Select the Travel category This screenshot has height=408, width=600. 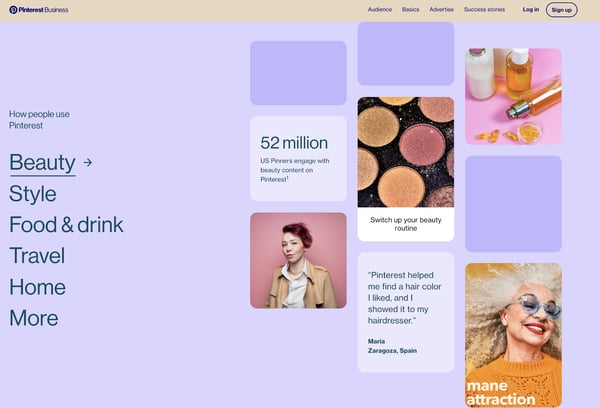click(37, 256)
